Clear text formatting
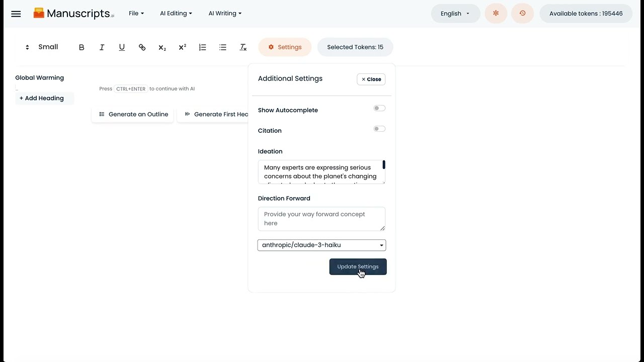Screen dimensions: 644x362 coord(243,47)
